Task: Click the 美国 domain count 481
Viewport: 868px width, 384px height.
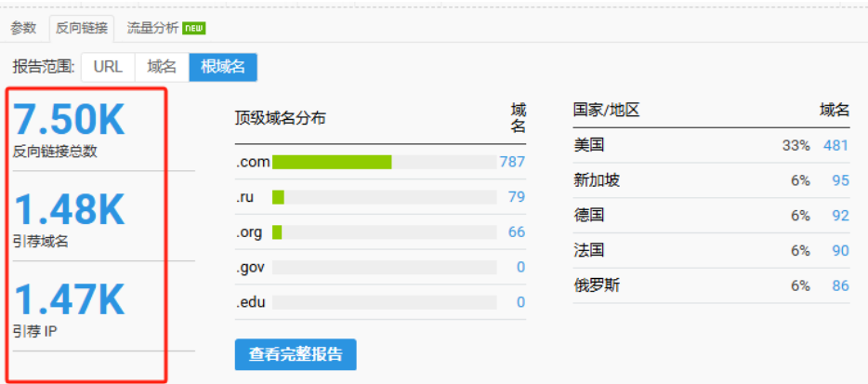Action: point(835,145)
